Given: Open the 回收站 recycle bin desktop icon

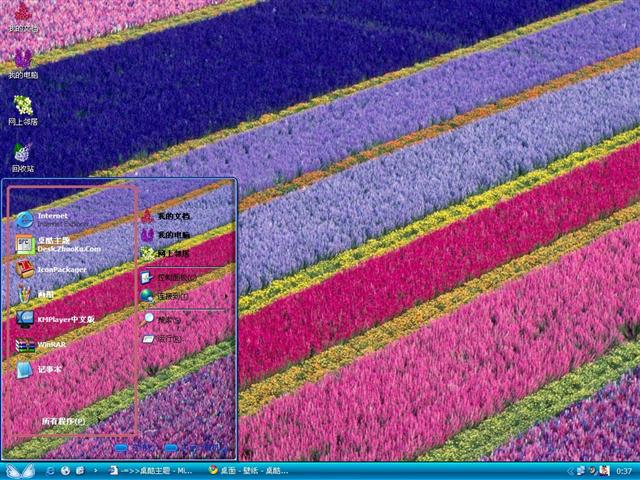Looking at the screenshot, I should click(23, 158).
